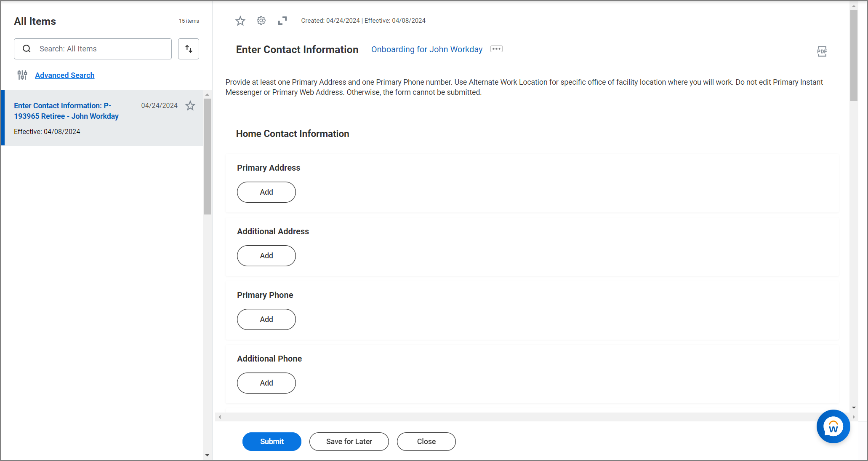The width and height of the screenshot is (868, 461).
Task: Focus the Search: All Items field
Action: coord(93,49)
